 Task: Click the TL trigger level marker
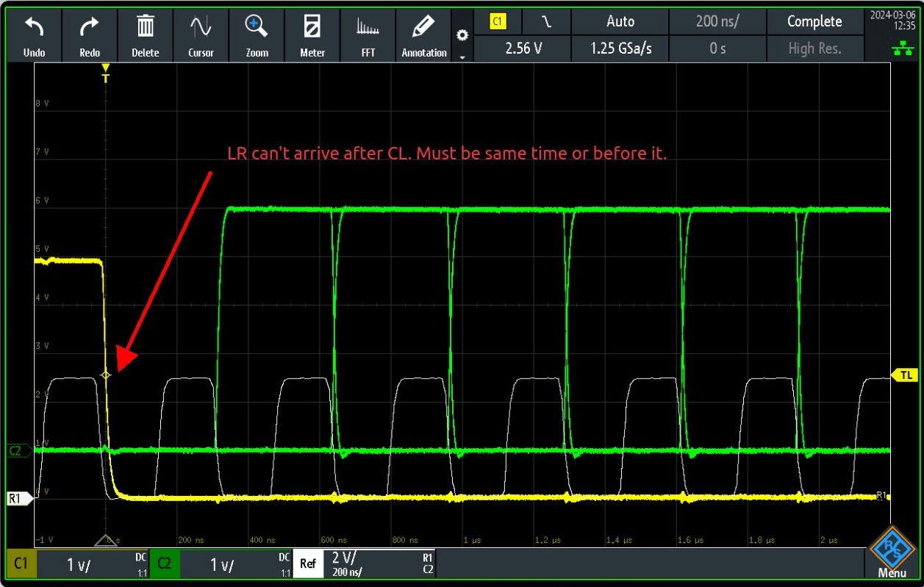click(905, 375)
